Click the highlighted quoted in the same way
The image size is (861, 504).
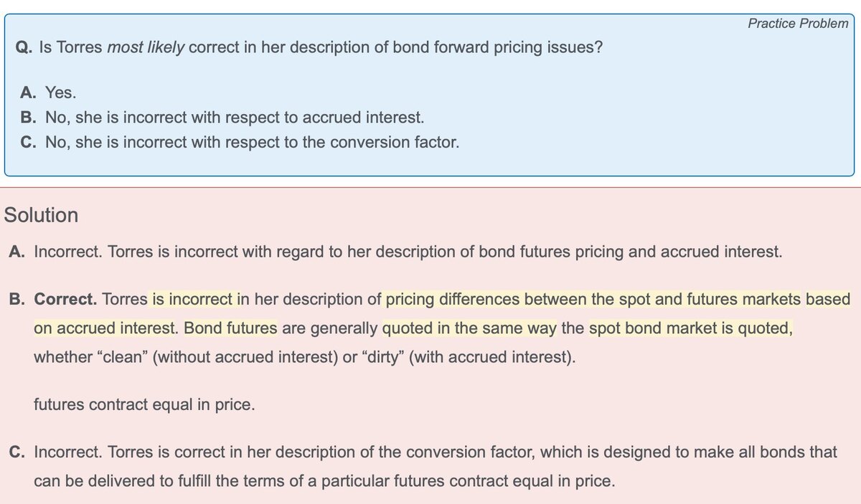[469, 328]
